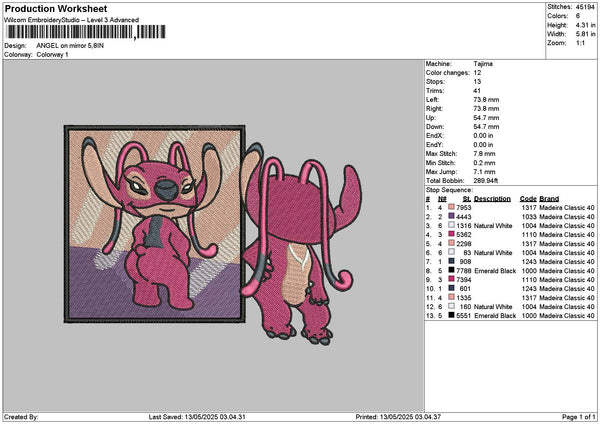
Task: Select the black swatch for stop 13
Action: (x=453, y=315)
